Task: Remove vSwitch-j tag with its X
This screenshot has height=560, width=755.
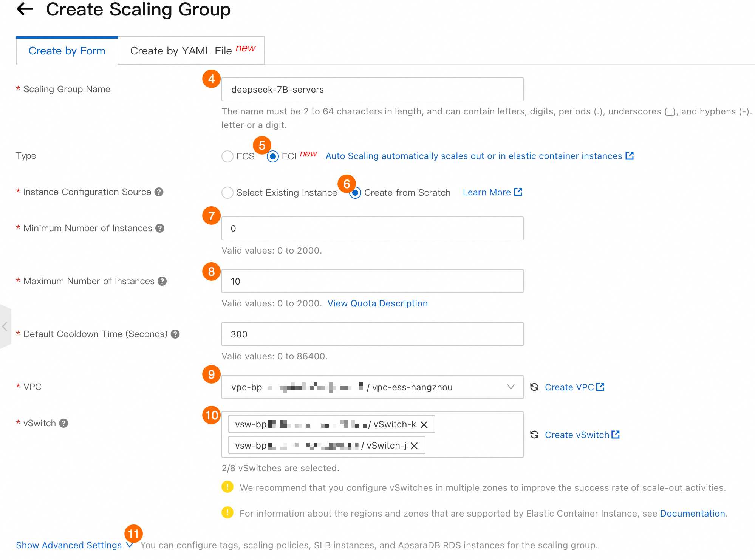Action: [x=414, y=446]
